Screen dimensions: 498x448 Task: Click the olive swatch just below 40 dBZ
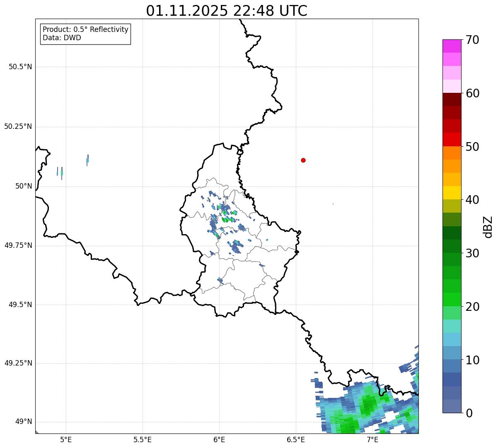tap(452, 206)
